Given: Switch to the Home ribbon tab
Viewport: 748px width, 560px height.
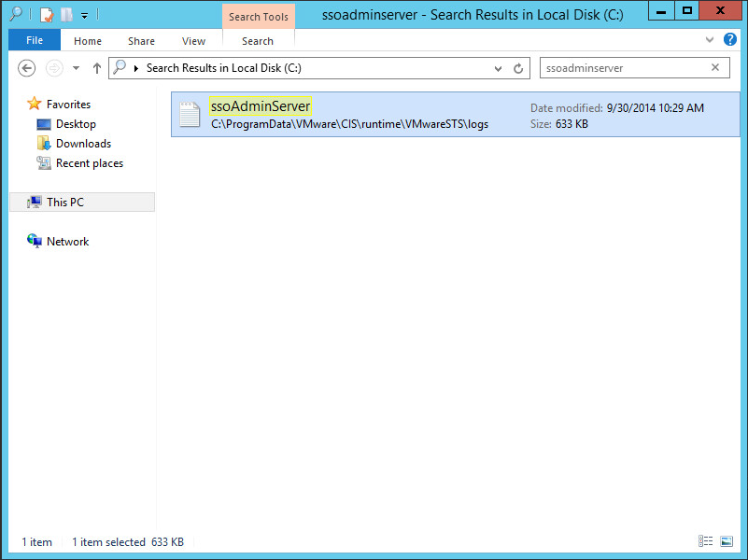Looking at the screenshot, I should coord(88,41).
